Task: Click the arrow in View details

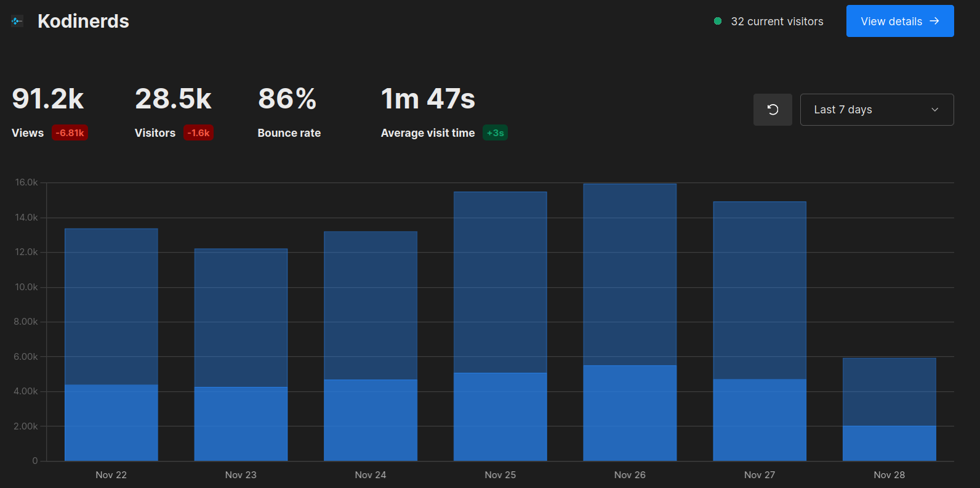Action: point(934,21)
